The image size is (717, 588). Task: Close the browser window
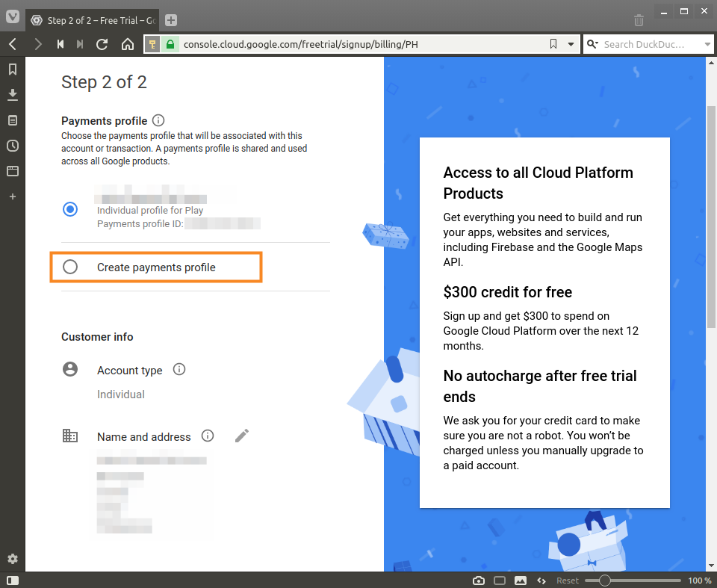(704, 12)
